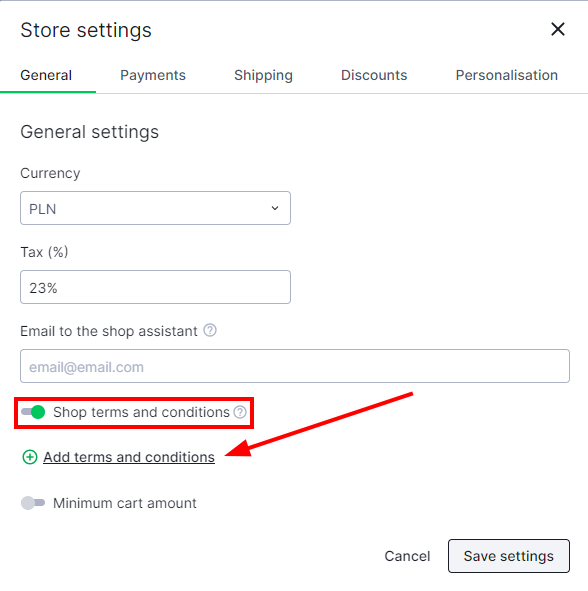Click the Shop terms and conditions label text
Image resolution: width=588 pixels, height=591 pixels.
click(x=141, y=412)
